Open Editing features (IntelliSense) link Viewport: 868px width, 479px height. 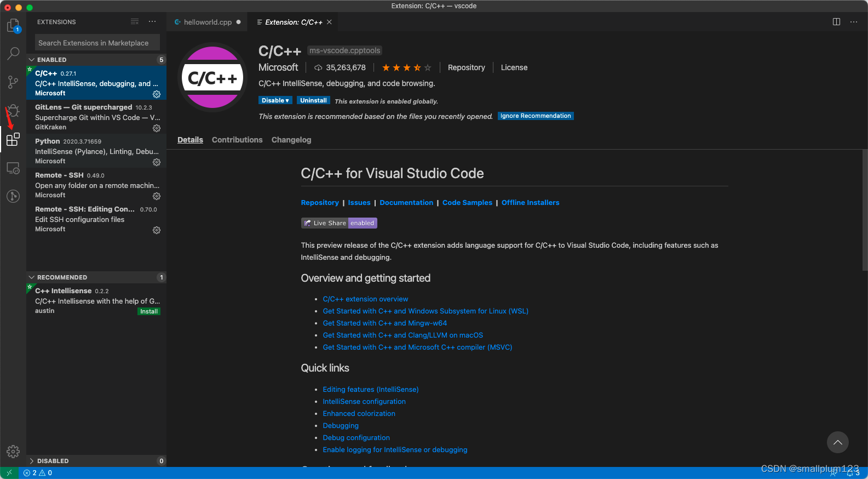pyautogui.click(x=371, y=389)
